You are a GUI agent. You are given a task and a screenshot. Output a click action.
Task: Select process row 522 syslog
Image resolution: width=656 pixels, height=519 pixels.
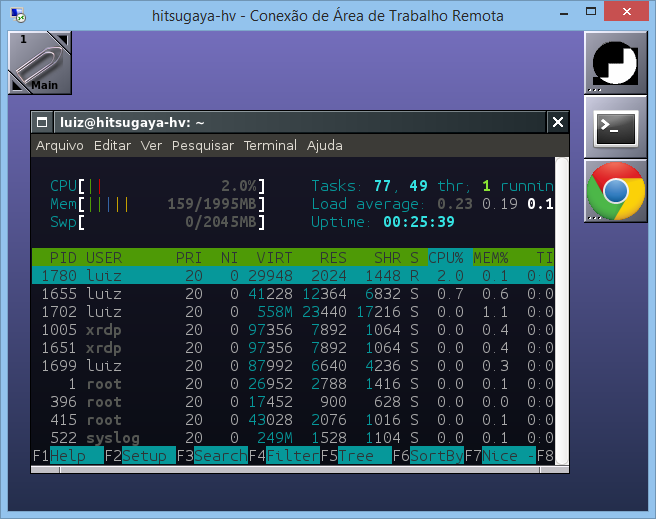293,437
